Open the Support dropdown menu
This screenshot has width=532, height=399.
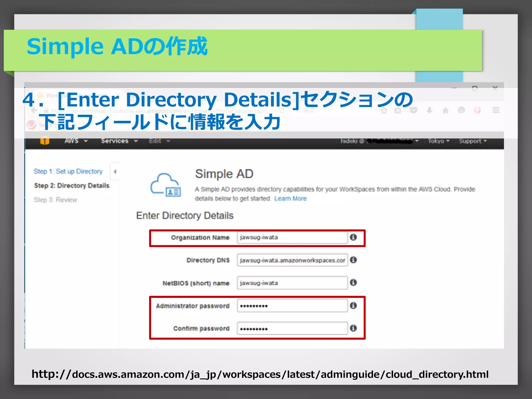tap(473, 141)
